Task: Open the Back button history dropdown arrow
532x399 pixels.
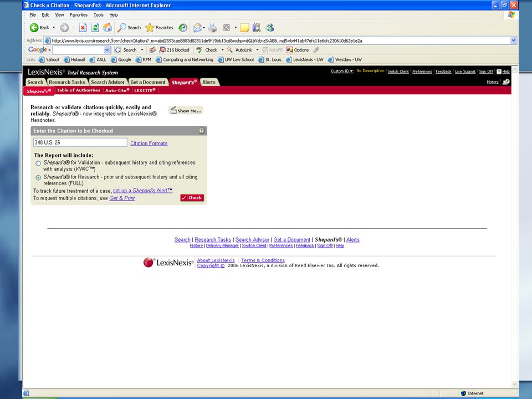Action: [54, 28]
